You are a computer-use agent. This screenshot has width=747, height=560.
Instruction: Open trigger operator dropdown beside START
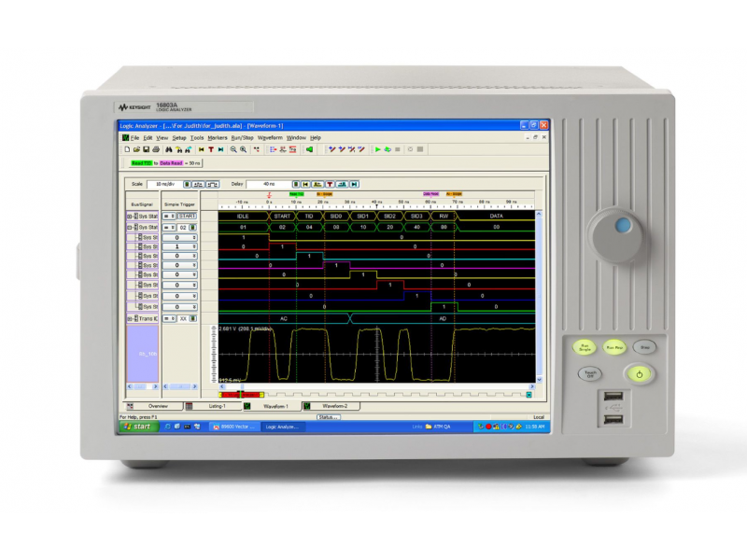click(170, 216)
